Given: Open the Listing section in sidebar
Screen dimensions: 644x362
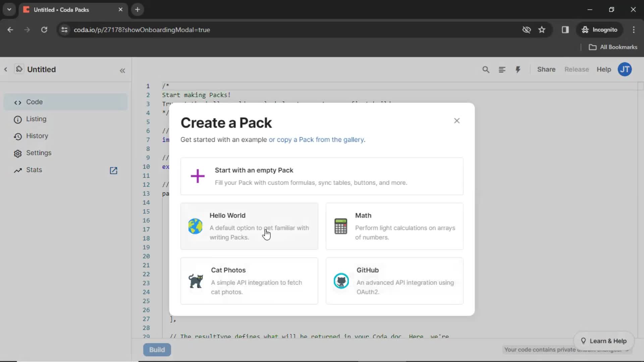Looking at the screenshot, I should (x=65, y=119).
